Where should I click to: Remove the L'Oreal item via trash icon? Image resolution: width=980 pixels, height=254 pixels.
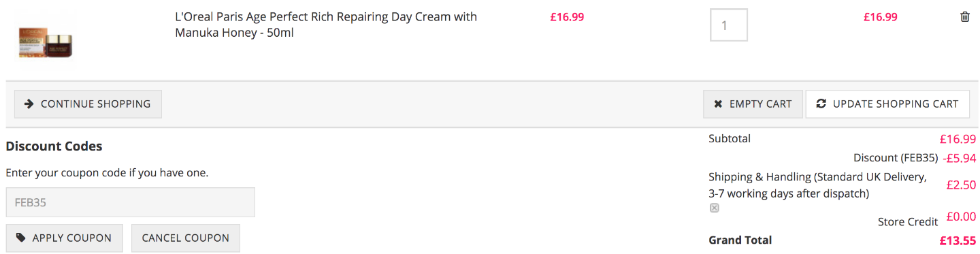pos(964,17)
